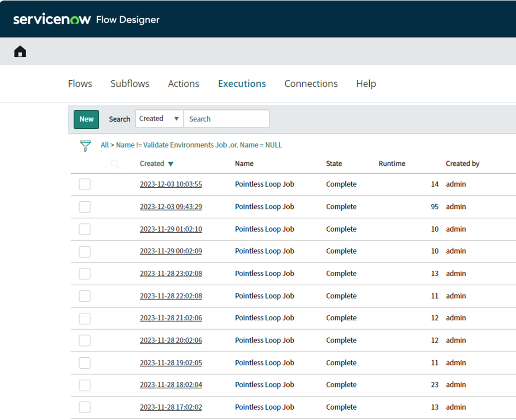Image resolution: width=516 pixels, height=420 pixels.
Task: Go to the Subflows tab
Action: (x=129, y=84)
